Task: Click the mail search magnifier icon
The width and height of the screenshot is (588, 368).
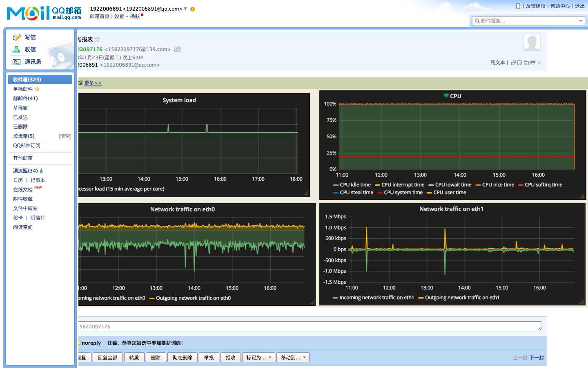Action: (x=477, y=21)
